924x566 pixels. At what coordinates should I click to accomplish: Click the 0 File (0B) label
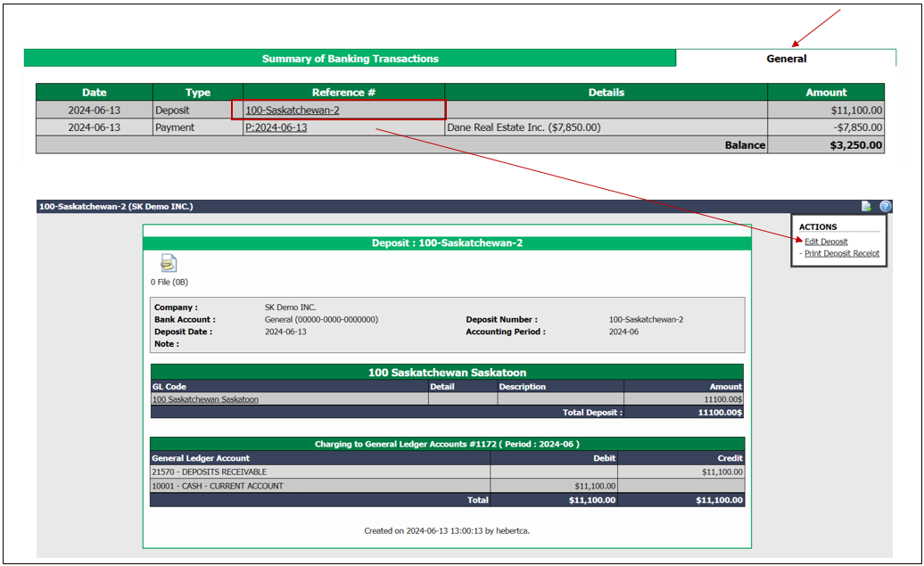(x=169, y=283)
